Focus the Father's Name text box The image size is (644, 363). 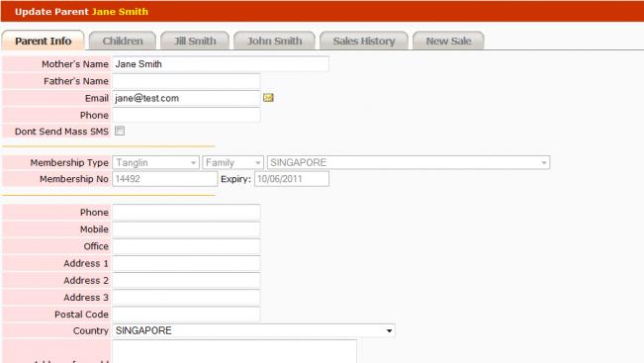pyautogui.click(x=186, y=81)
